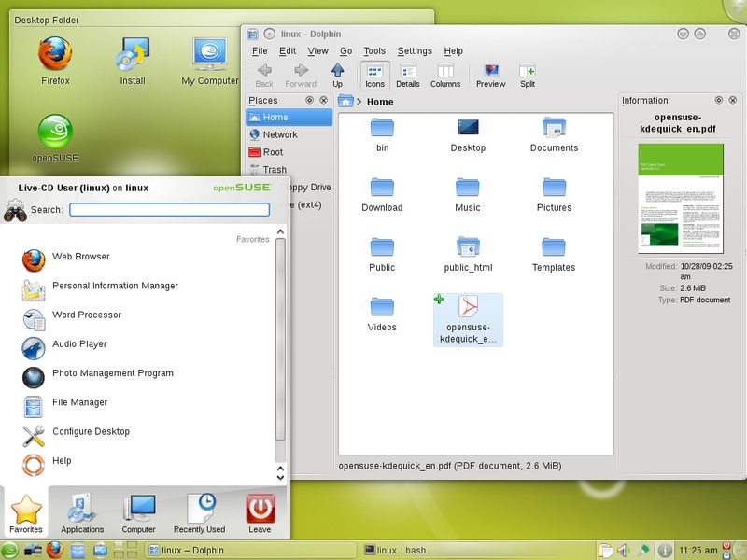Open the Tools menu in Dolphin
The image size is (747, 560).
[375, 51]
